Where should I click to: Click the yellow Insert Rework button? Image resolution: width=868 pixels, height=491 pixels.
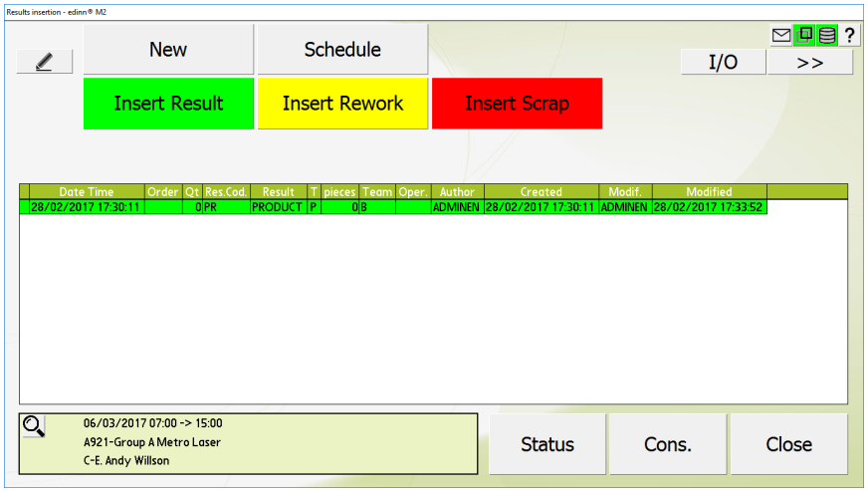click(342, 103)
